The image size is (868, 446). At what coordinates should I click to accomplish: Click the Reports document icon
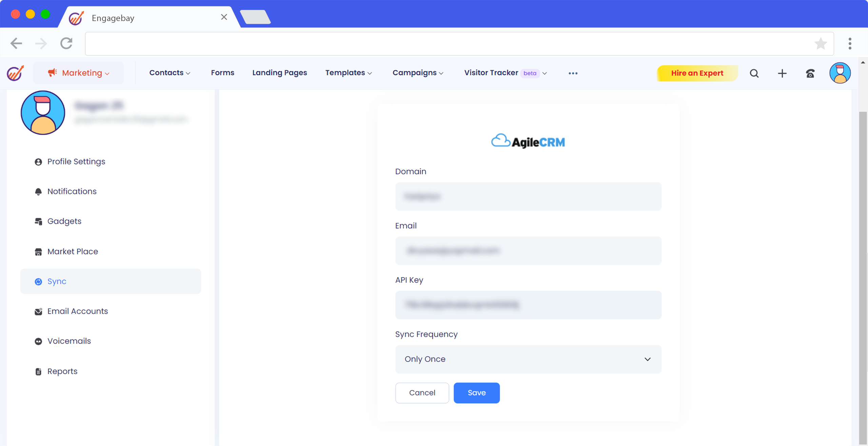38,371
